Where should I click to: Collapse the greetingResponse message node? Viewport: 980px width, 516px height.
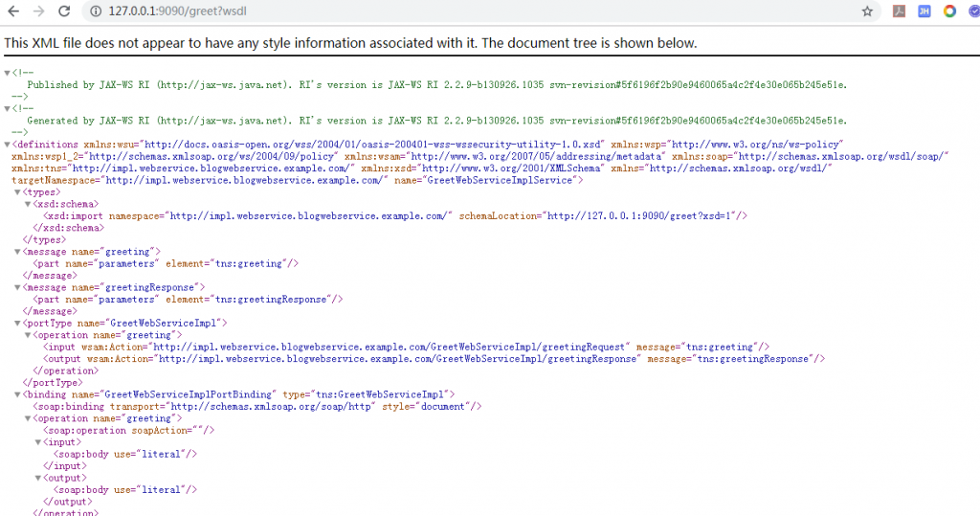pyautogui.click(x=18, y=287)
